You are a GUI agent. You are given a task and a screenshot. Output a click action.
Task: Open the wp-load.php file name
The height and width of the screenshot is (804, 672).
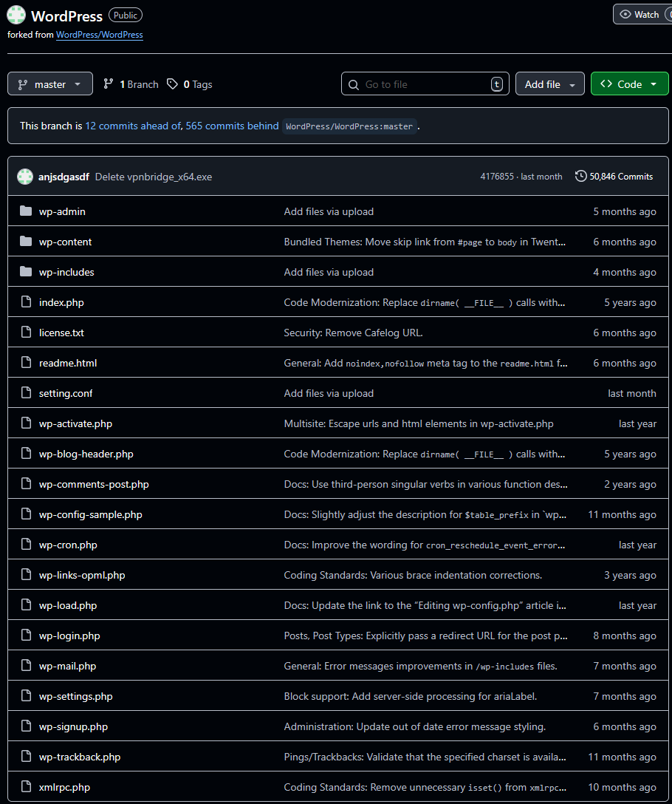(68, 605)
